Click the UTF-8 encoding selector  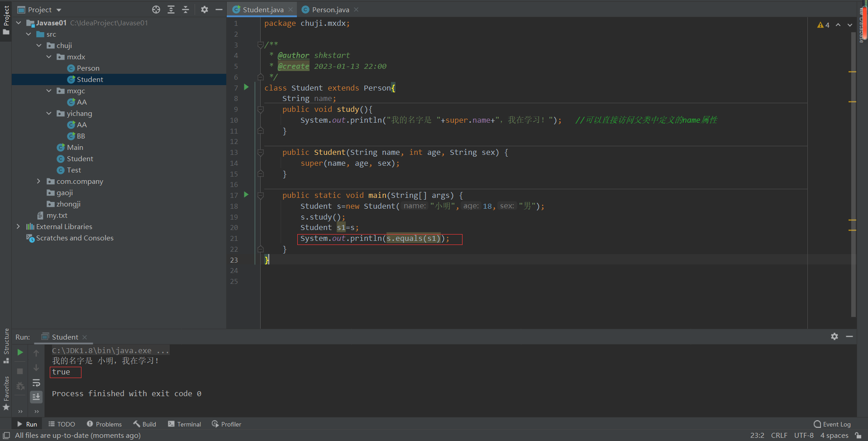pyautogui.click(x=804, y=435)
